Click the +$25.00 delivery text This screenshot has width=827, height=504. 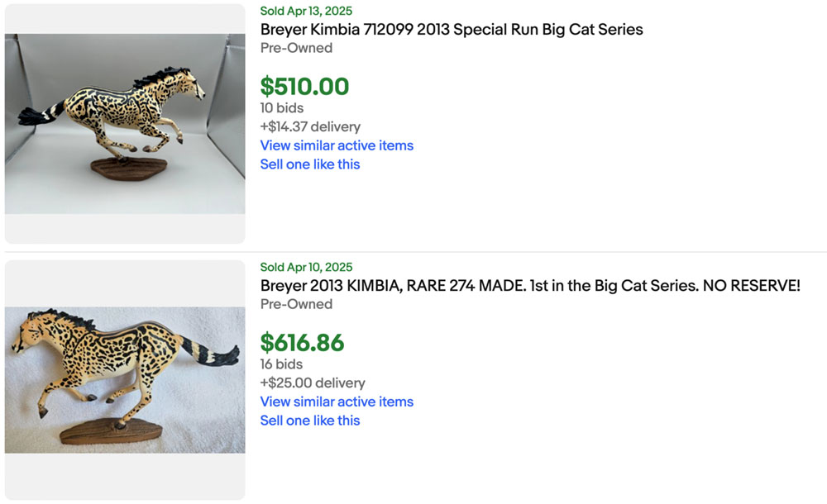pyautogui.click(x=313, y=383)
